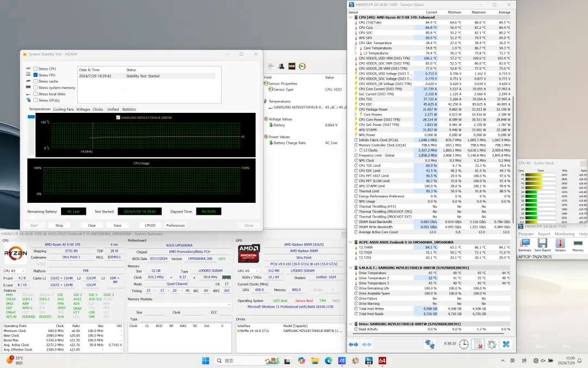Open the GPU #0 dropdown in System Summary
588x368 pixels.
tap(248, 271)
